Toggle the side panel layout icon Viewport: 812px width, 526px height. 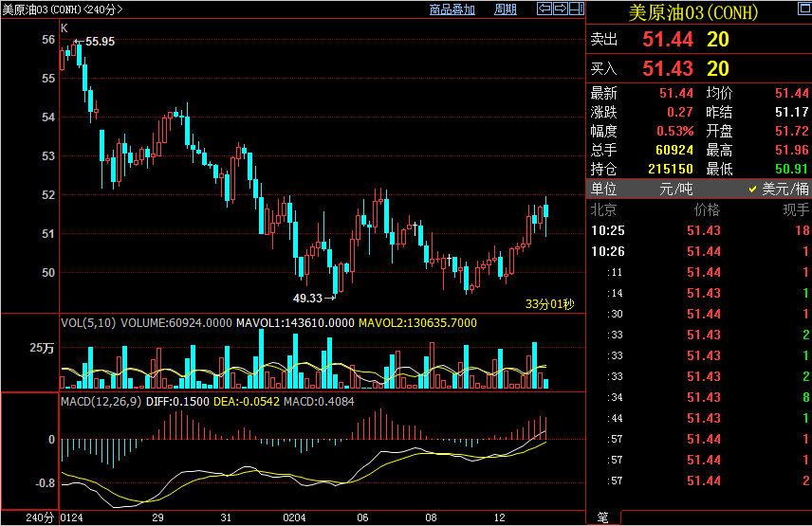coord(577,9)
